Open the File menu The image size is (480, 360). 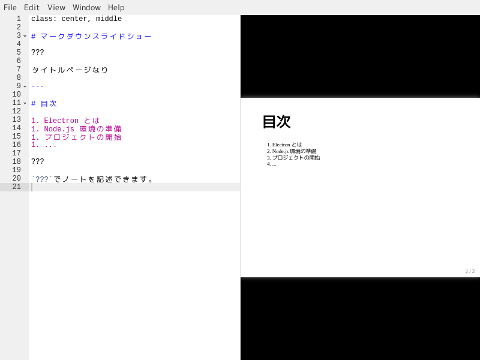click(10, 7)
